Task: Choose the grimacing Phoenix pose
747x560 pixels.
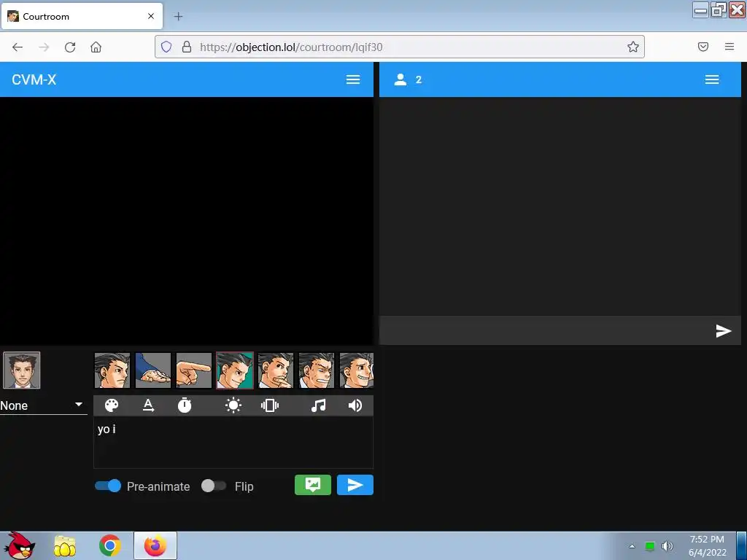Action: 317,370
